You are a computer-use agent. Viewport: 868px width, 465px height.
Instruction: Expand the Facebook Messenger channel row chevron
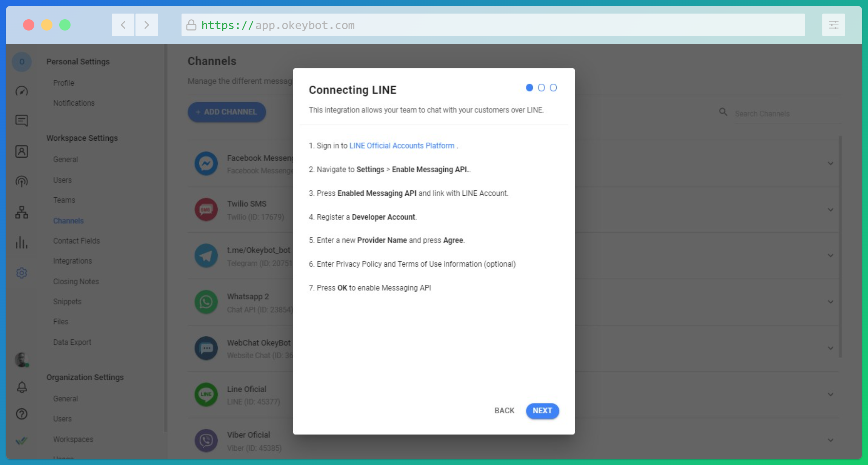coord(831,163)
